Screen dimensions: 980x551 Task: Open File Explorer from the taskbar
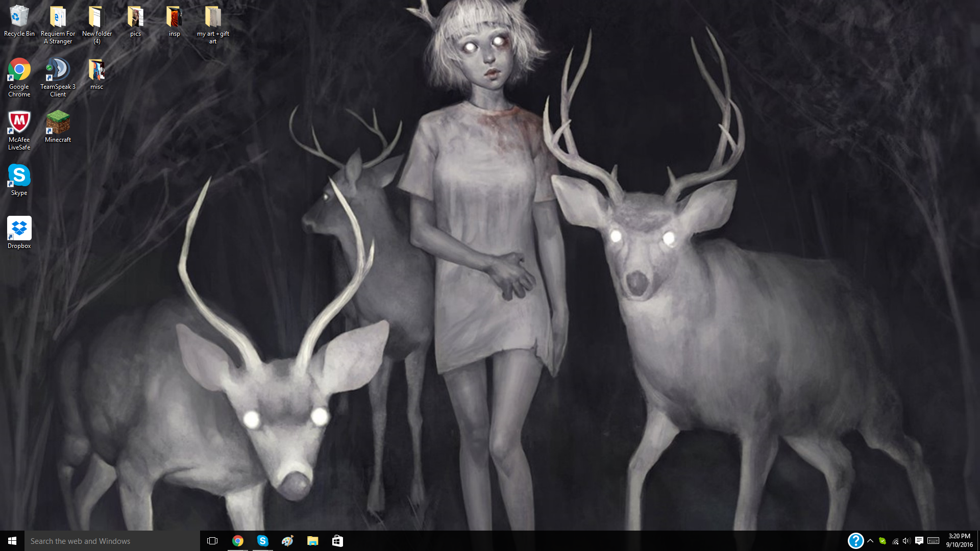[x=312, y=541]
